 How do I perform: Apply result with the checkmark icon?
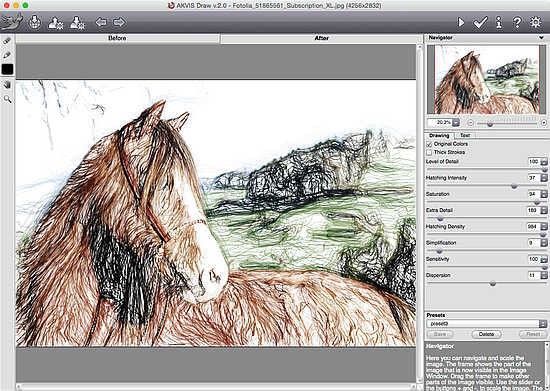tap(480, 22)
